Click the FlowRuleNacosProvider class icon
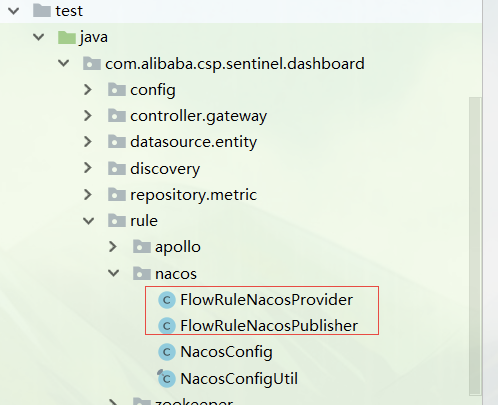The width and height of the screenshot is (498, 405). coord(167,300)
